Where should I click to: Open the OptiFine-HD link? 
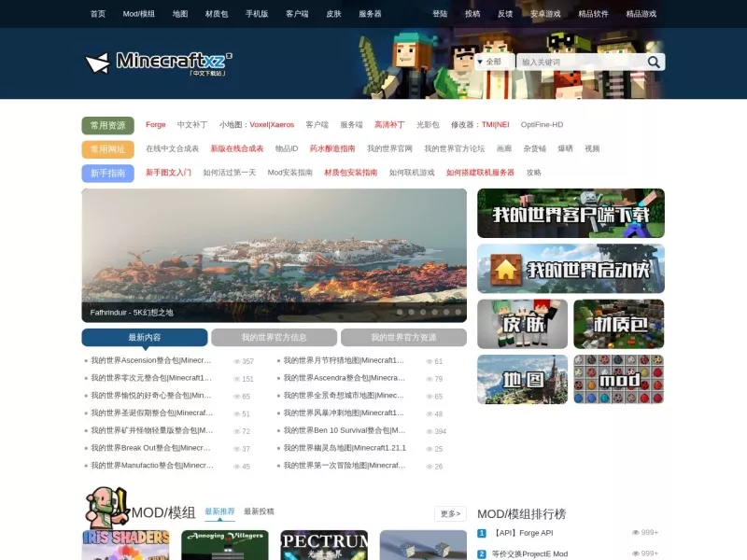point(542,125)
